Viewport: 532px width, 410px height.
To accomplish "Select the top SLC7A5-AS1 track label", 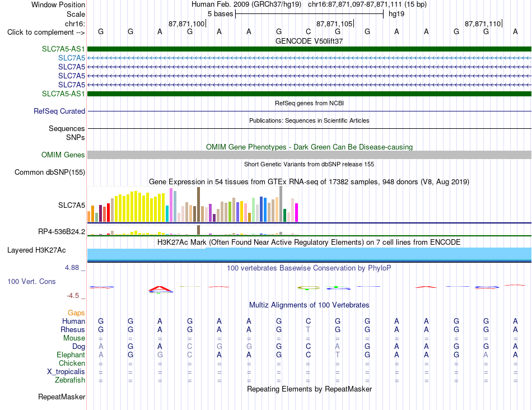I will pos(63,49).
